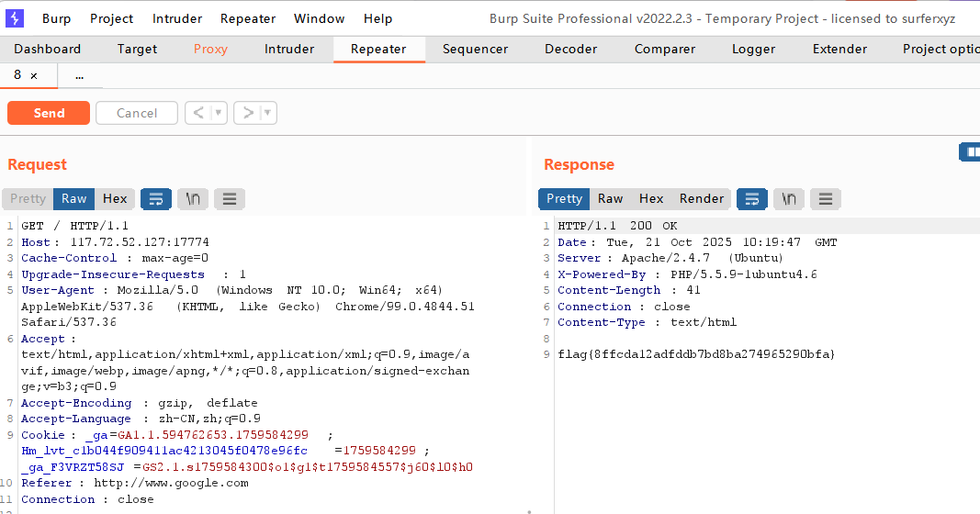Viewport: 980px width, 514px height.
Task: Switch to the Target tab
Action: (x=137, y=49)
